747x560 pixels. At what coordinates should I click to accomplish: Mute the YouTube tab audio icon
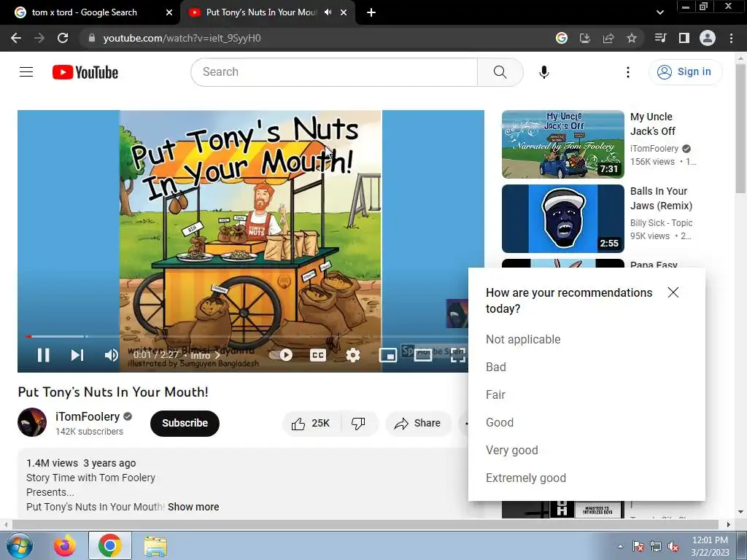coord(328,12)
